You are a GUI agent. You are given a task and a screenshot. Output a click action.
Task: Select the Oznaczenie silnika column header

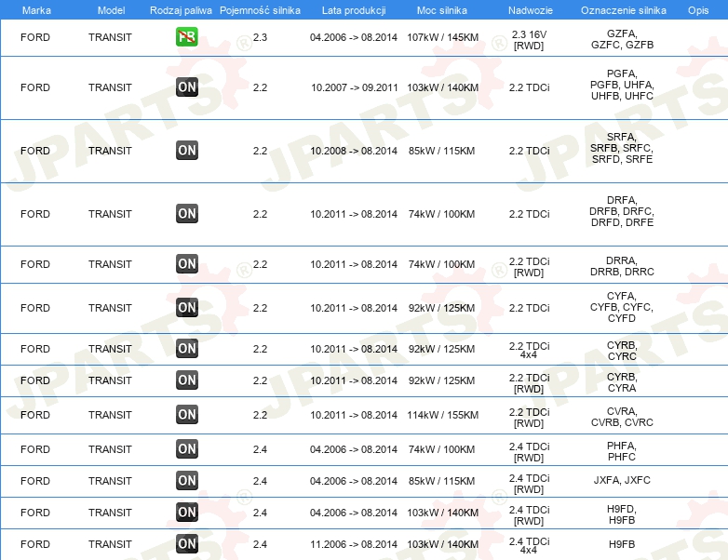pyautogui.click(x=624, y=10)
